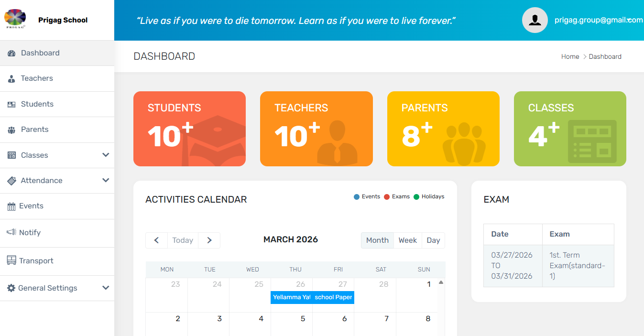Click the Parents group icon in sidebar
644x336 pixels.
pyautogui.click(x=11, y=130)
